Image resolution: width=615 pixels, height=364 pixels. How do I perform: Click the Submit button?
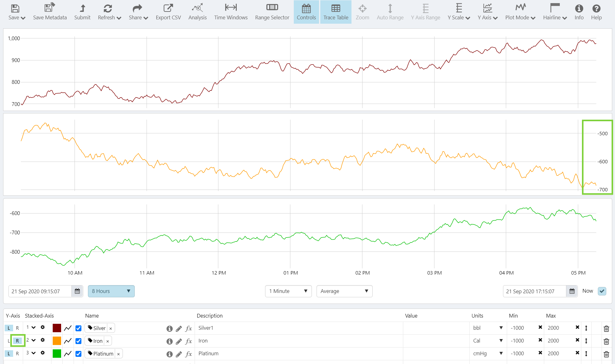pyautogui.click(x=82, y=12)
